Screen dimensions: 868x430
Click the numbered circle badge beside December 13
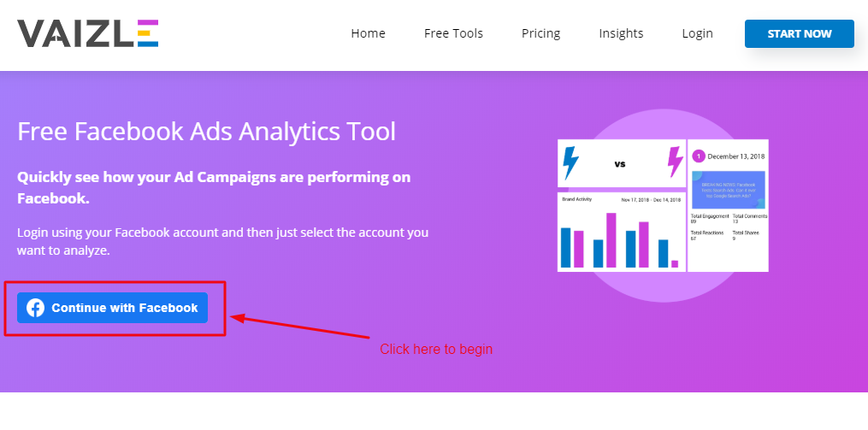click(698, 156)
